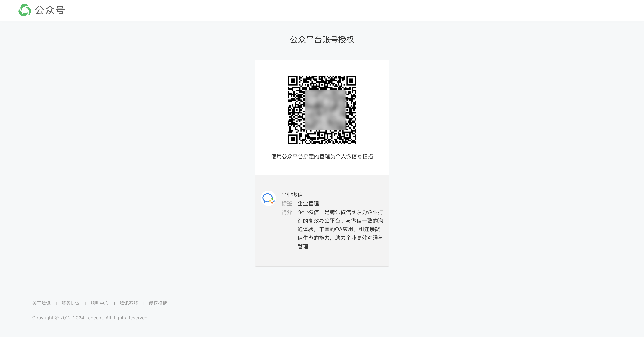644x347 pixels.
Task: Click the 企业管理 tag value
Action: (x=308, y=204)
